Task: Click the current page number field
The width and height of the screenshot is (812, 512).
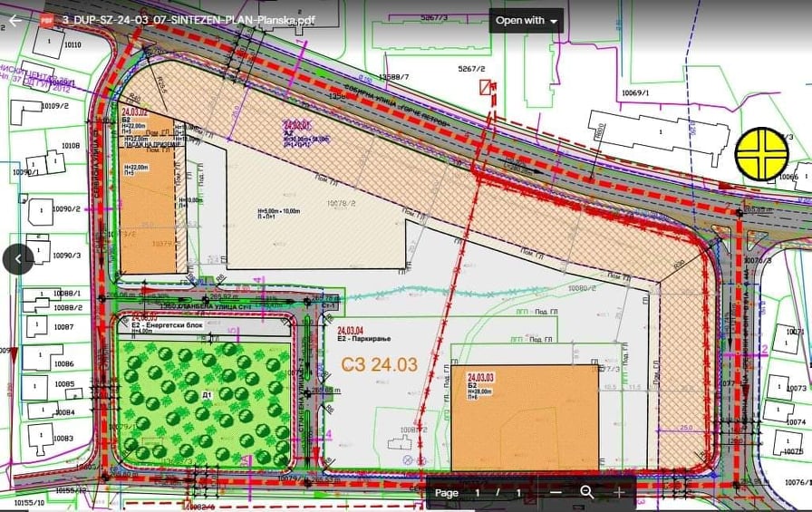Action: (478, 493)
